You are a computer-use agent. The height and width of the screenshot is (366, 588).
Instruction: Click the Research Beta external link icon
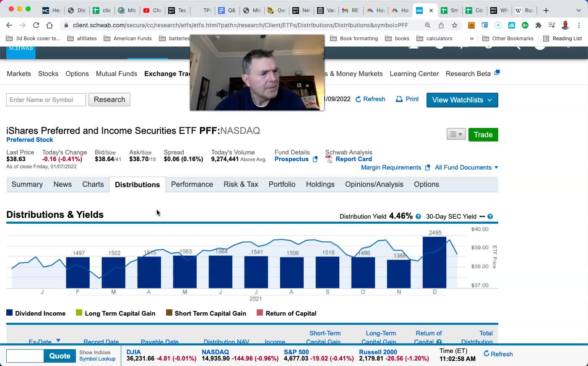click(x=497, y=73)
